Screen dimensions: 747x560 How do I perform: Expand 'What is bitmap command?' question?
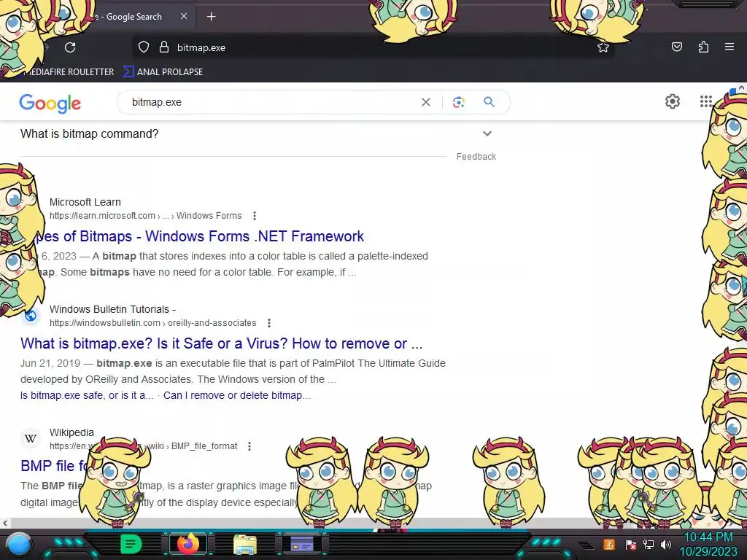[256, 134]
